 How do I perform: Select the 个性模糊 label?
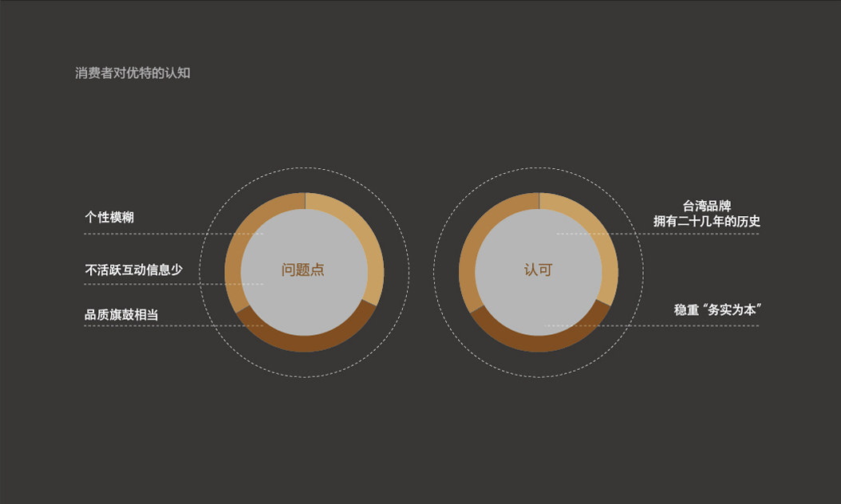tap(109, 217)
